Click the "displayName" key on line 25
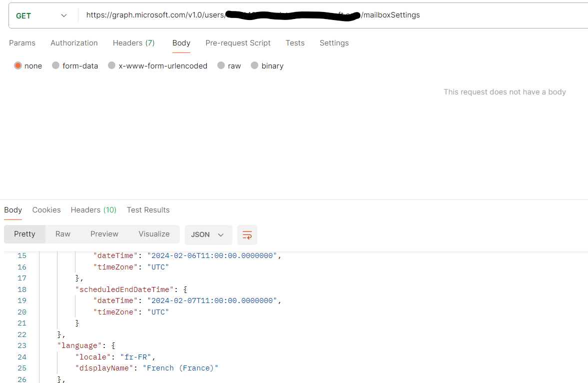This screenshot has width=588, height=383. (x=104, y=368)
